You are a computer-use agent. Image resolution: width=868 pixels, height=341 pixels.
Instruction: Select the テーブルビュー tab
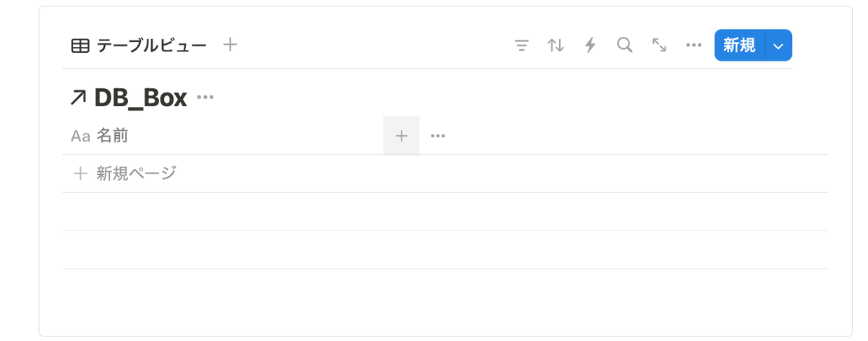tap(138, 46)
